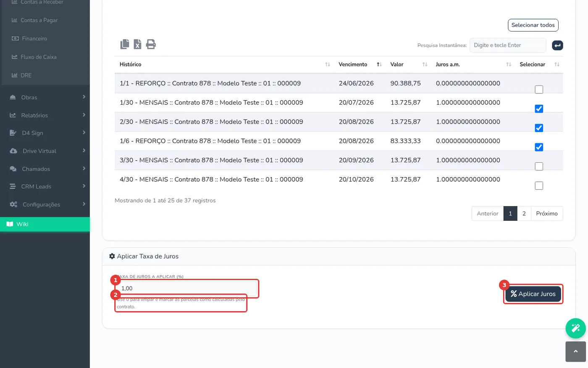Check the 1/1 - REFORÇO row checkbox
This screenshot has height=368, width=588.
[x=539, y=90]
